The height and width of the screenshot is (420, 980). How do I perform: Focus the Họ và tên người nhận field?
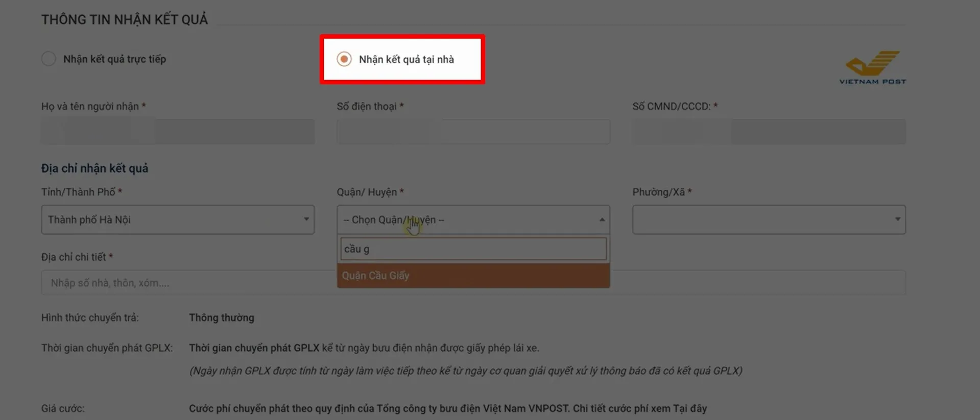coord(178,132)
